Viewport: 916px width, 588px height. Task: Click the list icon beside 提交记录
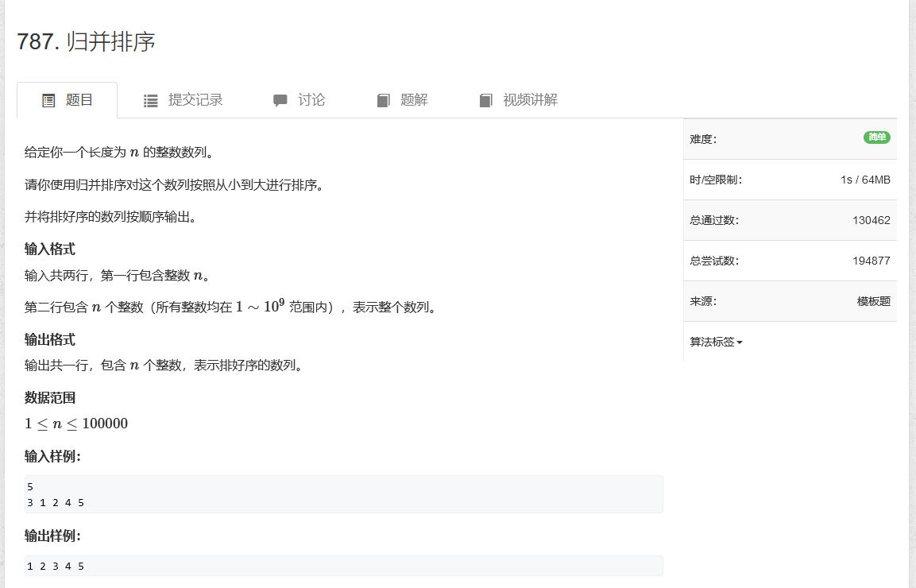click(150, 99)
